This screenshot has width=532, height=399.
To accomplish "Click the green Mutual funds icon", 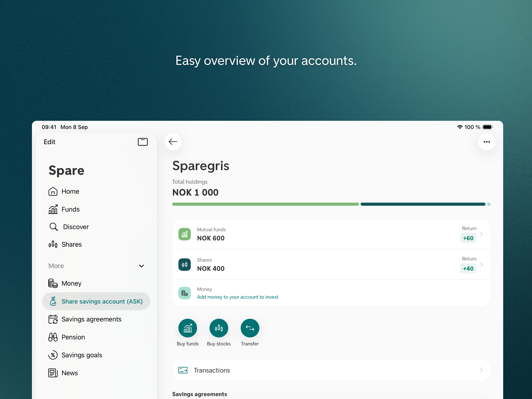I will click(x=184, y=234).
